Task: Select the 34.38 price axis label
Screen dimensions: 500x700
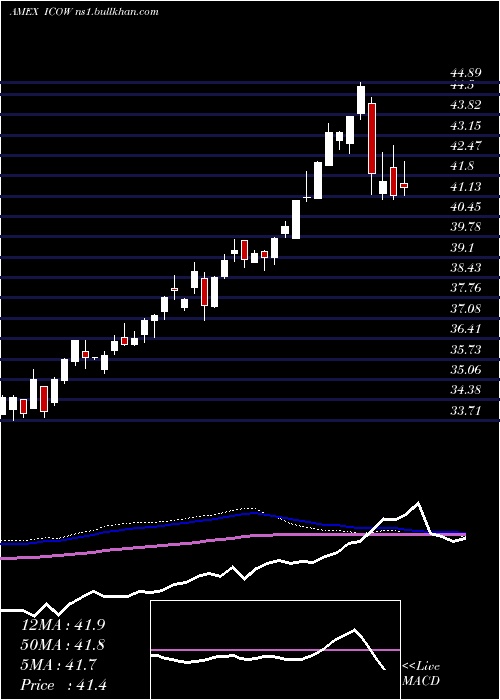Action: tap(465, 390)
